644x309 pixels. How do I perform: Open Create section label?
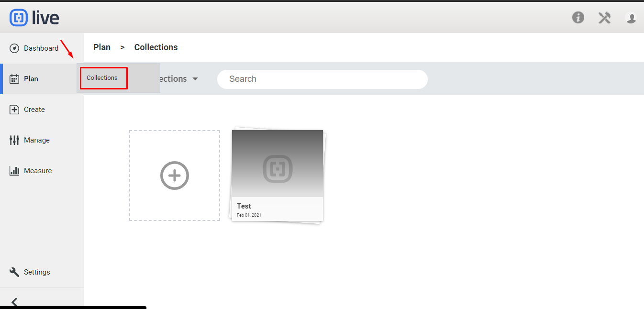pos(34,110)
